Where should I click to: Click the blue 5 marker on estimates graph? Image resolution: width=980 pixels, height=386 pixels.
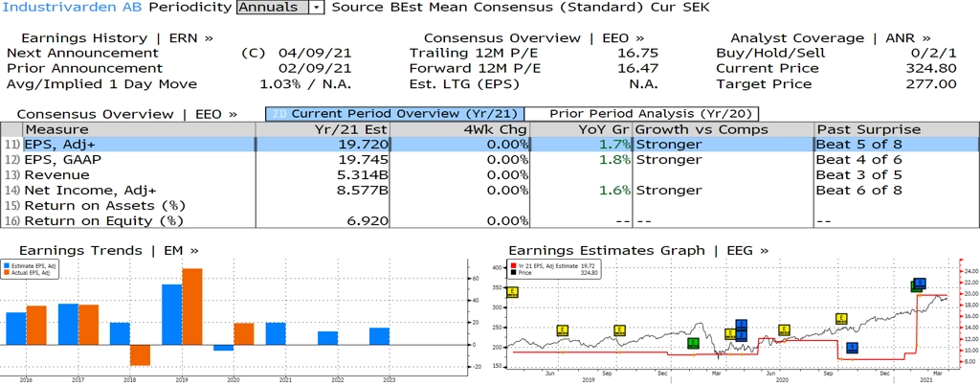click(920, 283)
